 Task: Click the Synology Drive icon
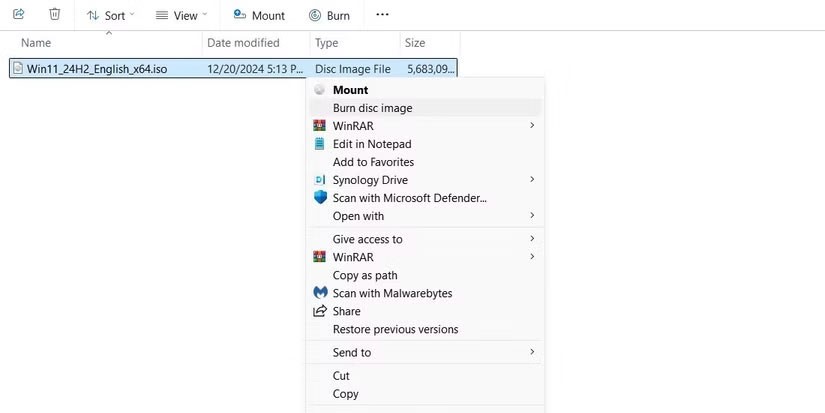tap(320, 180)
